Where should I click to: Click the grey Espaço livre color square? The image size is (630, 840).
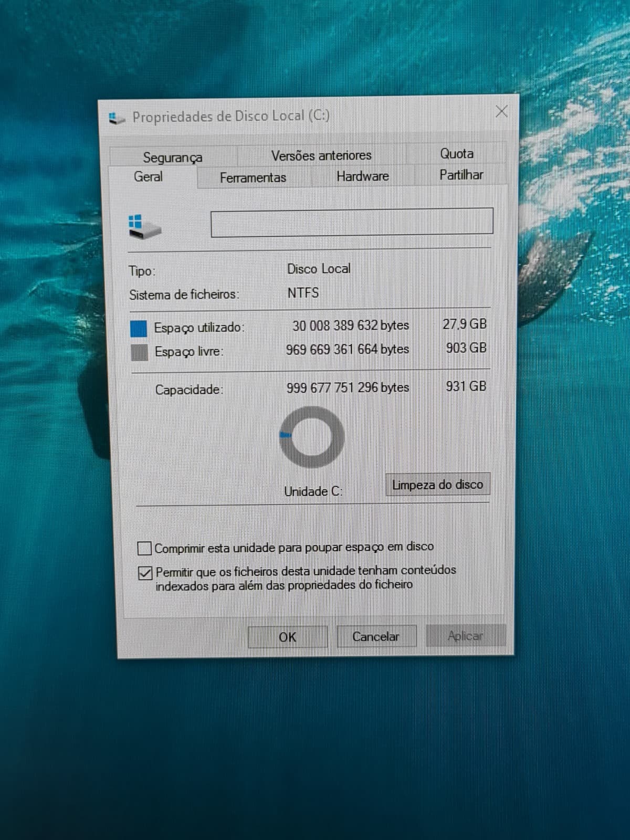[x=139, y=352]
